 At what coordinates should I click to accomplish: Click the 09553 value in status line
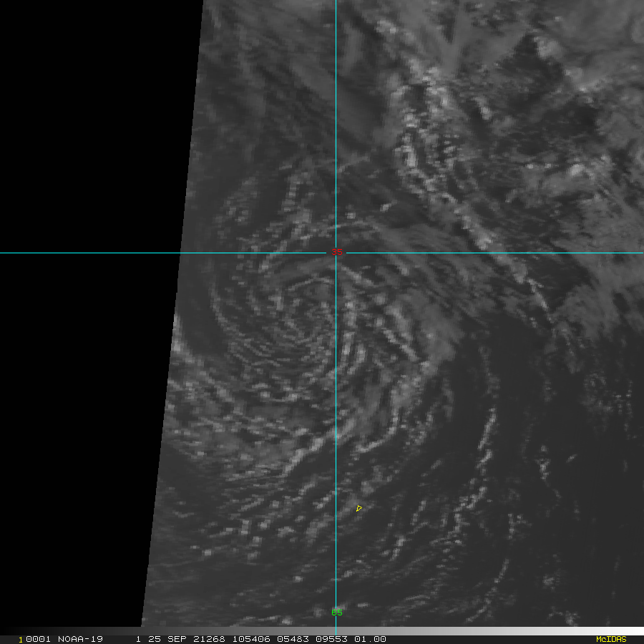[331, 639]
